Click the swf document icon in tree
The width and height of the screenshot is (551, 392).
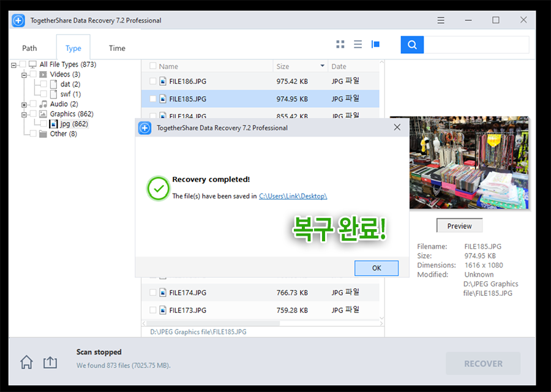(x=53, y=94)
